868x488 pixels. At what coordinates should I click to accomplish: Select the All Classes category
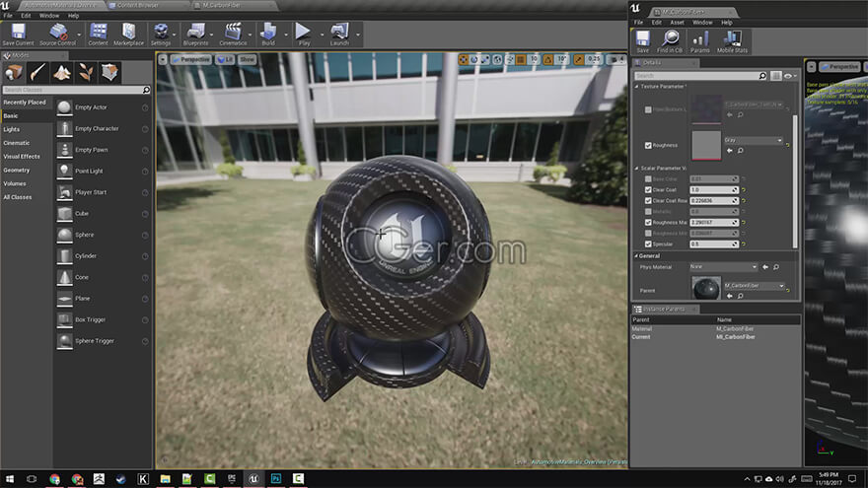pos(18,197)
